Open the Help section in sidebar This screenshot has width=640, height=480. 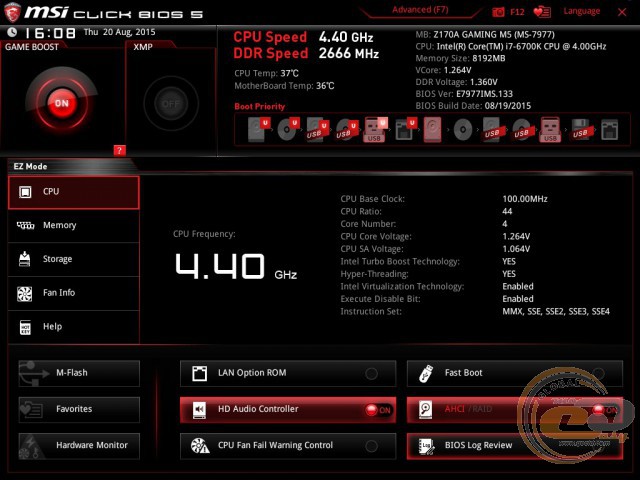point(73,327)
